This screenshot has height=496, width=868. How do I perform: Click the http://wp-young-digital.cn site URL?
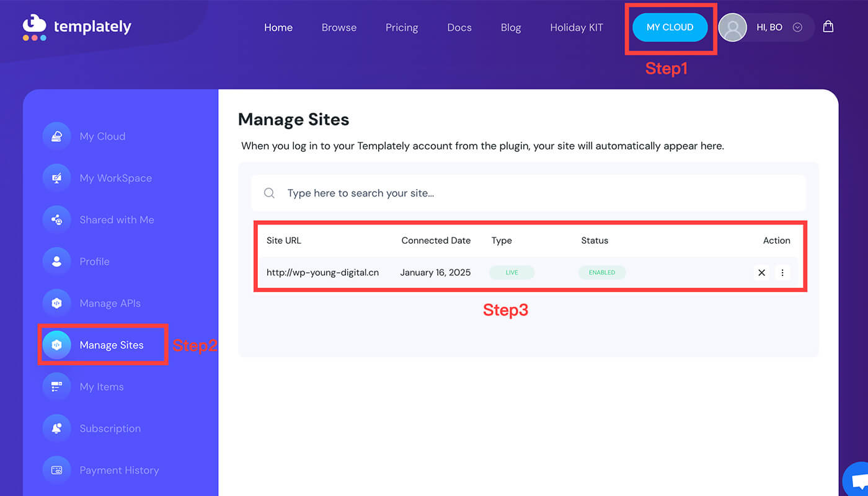point(322,272)
